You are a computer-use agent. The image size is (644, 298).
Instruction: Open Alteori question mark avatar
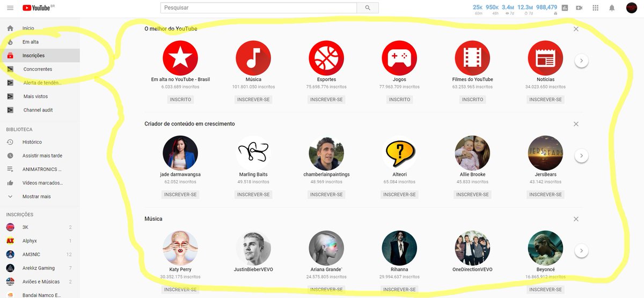[x=399, y=153]
